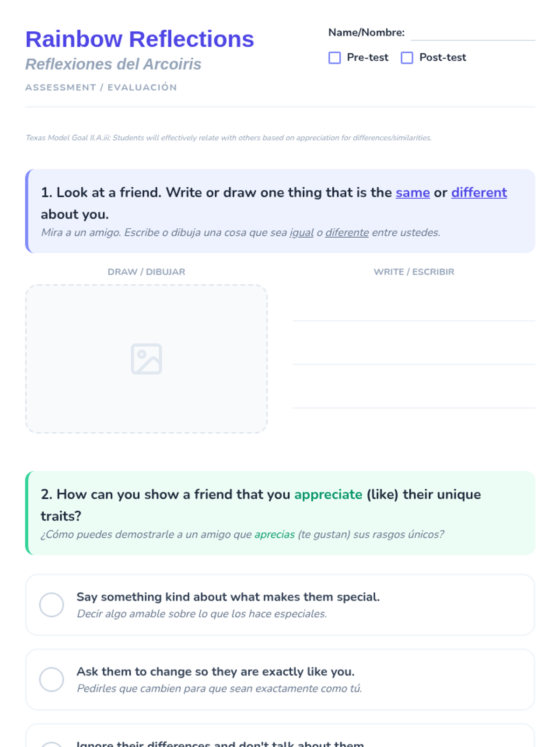The width and height of the screenshot is (560, 747).
Task: Click the 'Rainbow Reflections' title
Action: [140, 39]
